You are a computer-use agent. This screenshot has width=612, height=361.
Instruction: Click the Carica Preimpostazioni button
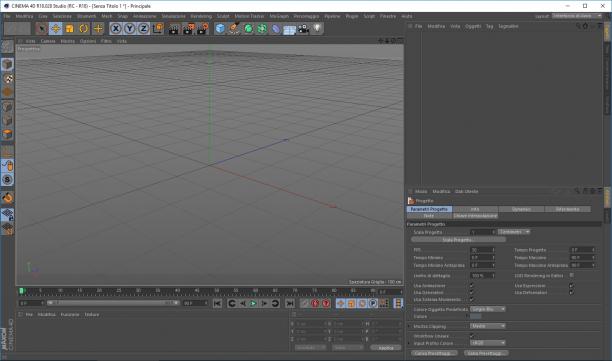coord(434,353)
